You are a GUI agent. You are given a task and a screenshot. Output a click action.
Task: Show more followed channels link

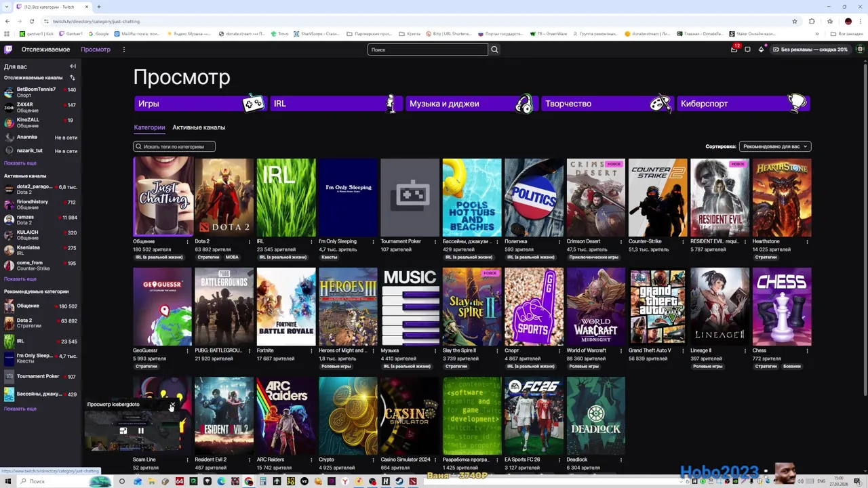pyautogui.click(x=20, y=163)
